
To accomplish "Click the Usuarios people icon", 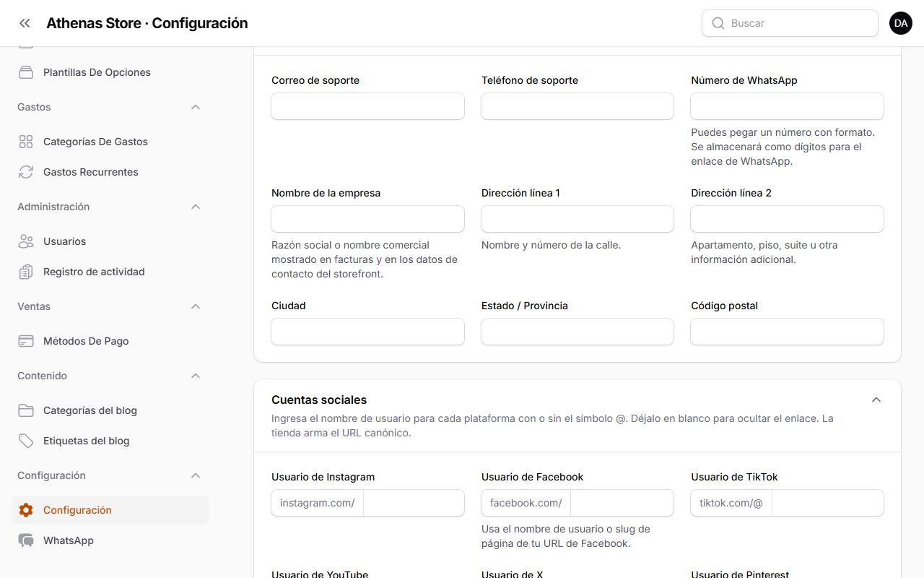I will (x=26, y=241).
